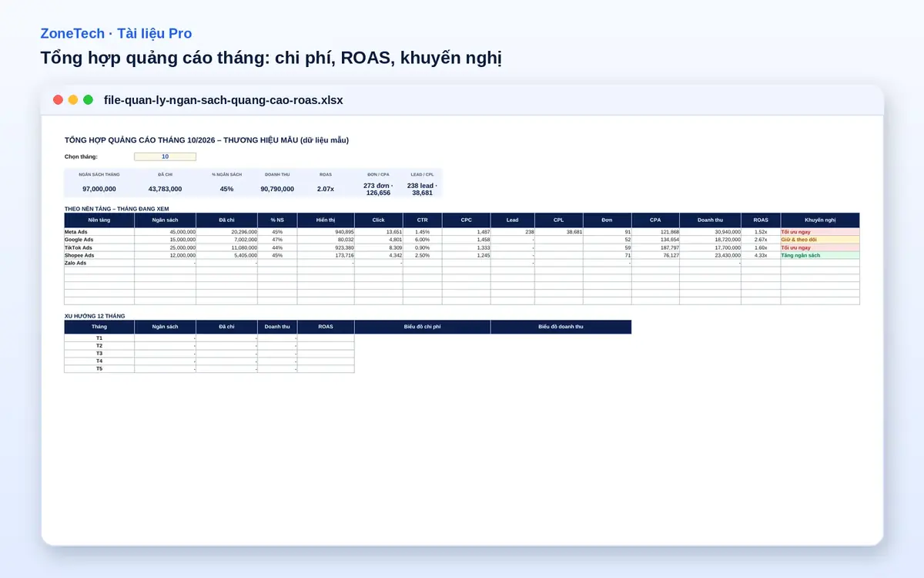Select the 'CPC' column header
The image size is (924, 578).
click(x=467, y=220)
